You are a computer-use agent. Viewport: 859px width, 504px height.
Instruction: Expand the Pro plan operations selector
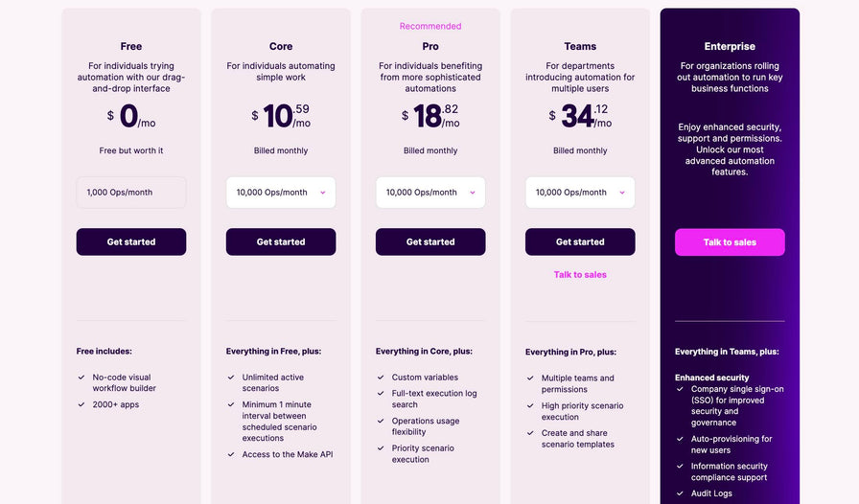pos(430,193)
